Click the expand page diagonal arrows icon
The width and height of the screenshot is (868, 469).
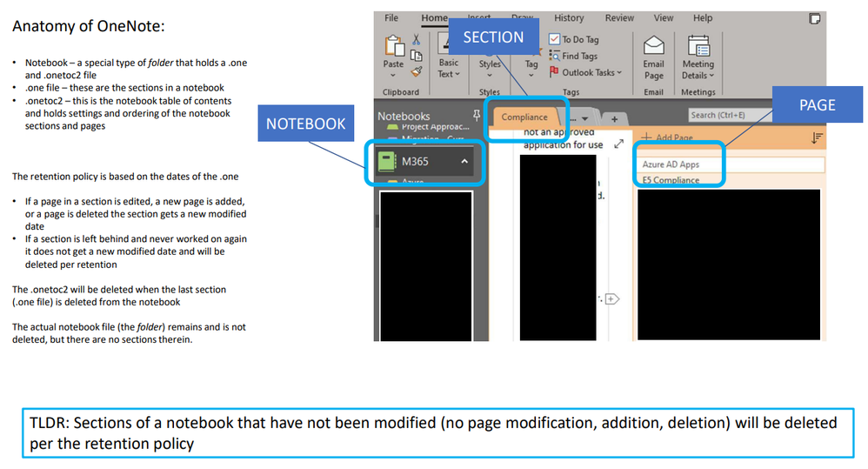(x=619, y=144)
